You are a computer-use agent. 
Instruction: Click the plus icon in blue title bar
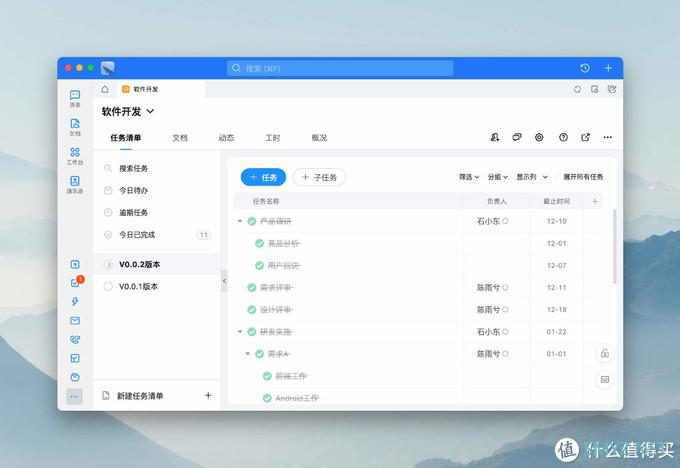coord(608,68)
